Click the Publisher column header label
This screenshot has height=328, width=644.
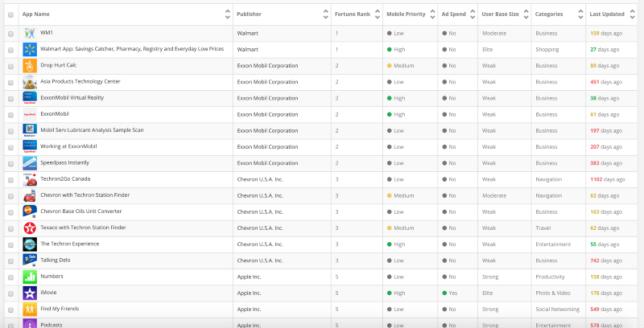click(x=249, y=14)
